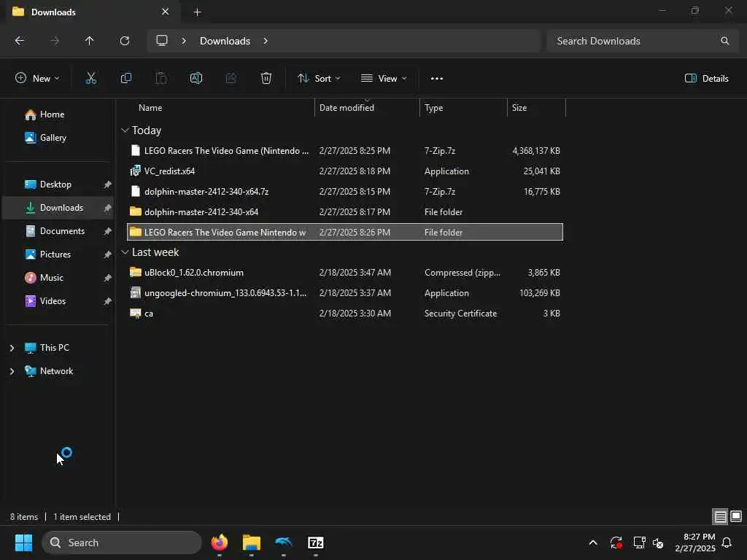Image resolution: width=747 pixels, height=560 pixels.
Task: Expand This PC in navigation pane
Action: tap(12, 348)
